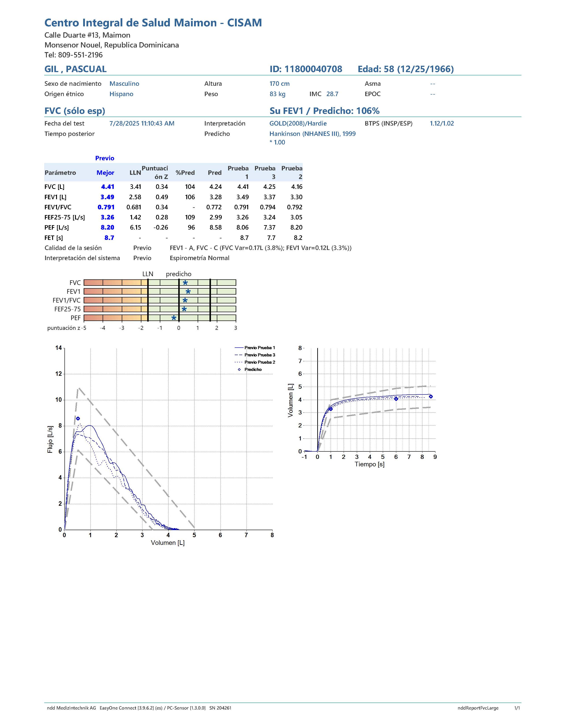Select the Masculino value
Viewport: 563px width, 728px height.
(x=124, y=84)
